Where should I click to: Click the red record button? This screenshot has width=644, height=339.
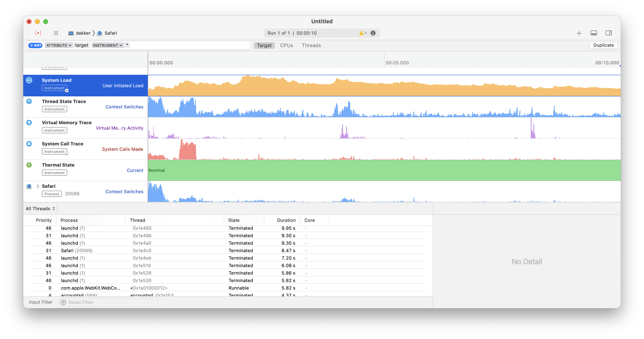click(38, 33)
